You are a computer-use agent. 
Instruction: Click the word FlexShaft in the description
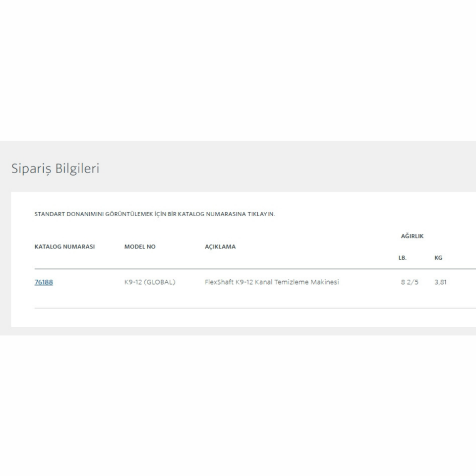tap(219, 282)
